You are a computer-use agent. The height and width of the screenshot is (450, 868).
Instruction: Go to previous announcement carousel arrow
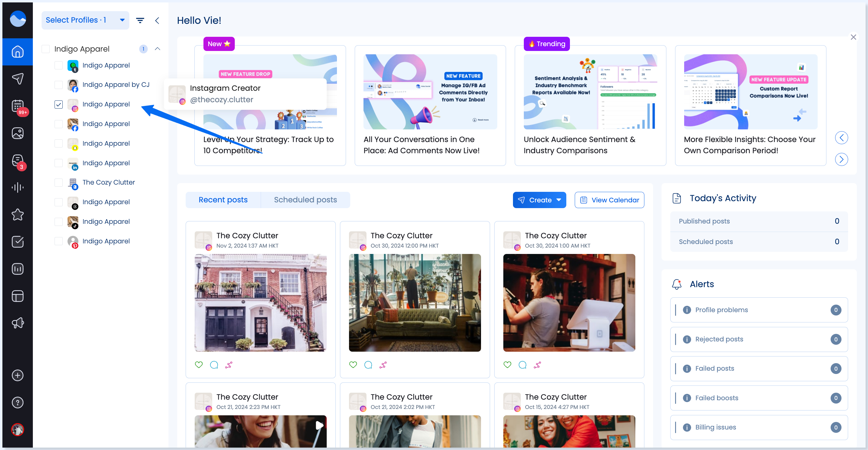click(841, 138)
